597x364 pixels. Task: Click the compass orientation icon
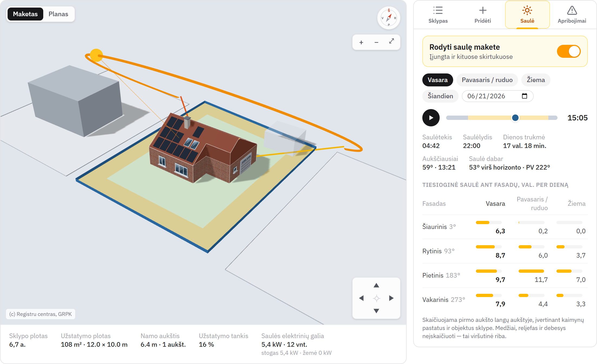click(x=389, y=18)
